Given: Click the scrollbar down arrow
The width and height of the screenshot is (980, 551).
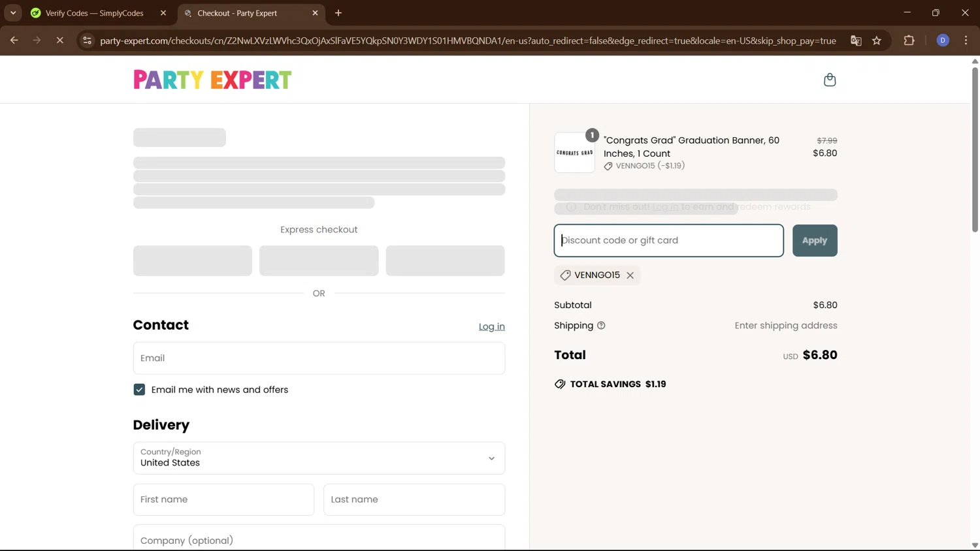Looking at the screenshot, I should point(975,545).
